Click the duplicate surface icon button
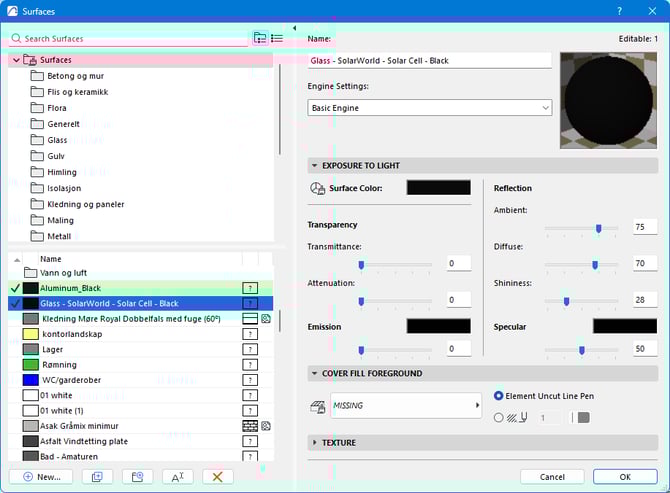The image size is (670, 493). coord(97,477)
